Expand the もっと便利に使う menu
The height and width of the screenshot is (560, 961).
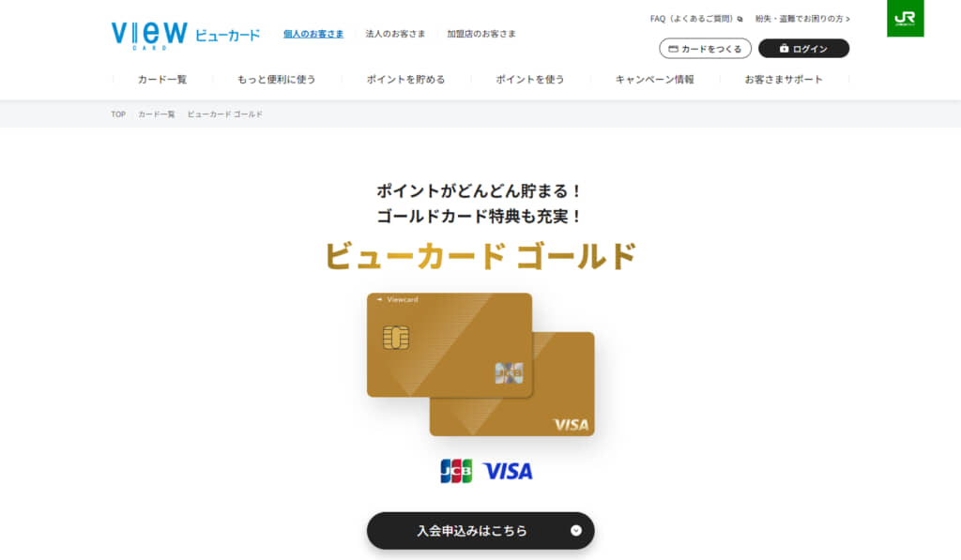pyautogui.click(x=277, y=80)
